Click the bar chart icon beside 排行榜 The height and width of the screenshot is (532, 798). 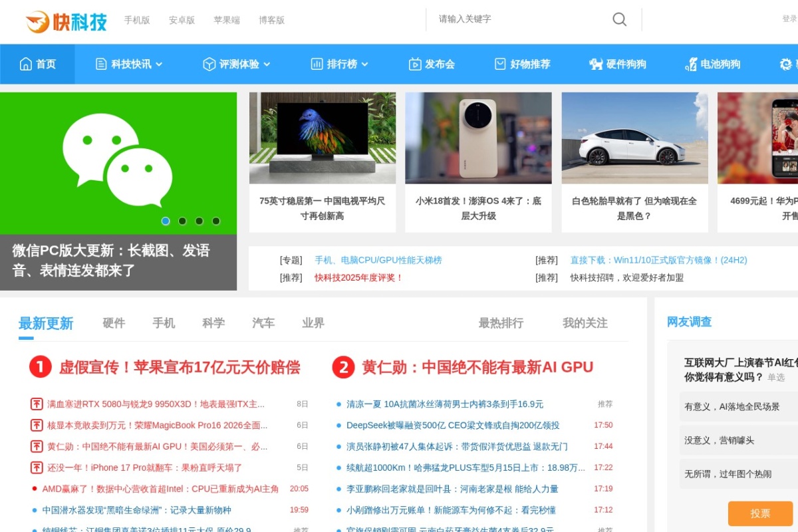pos(317,64)
